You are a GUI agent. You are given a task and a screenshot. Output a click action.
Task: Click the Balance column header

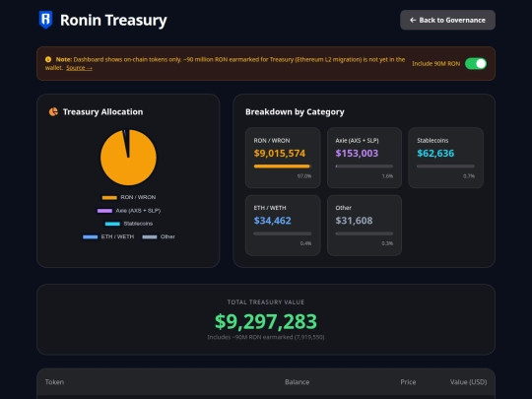298,382
